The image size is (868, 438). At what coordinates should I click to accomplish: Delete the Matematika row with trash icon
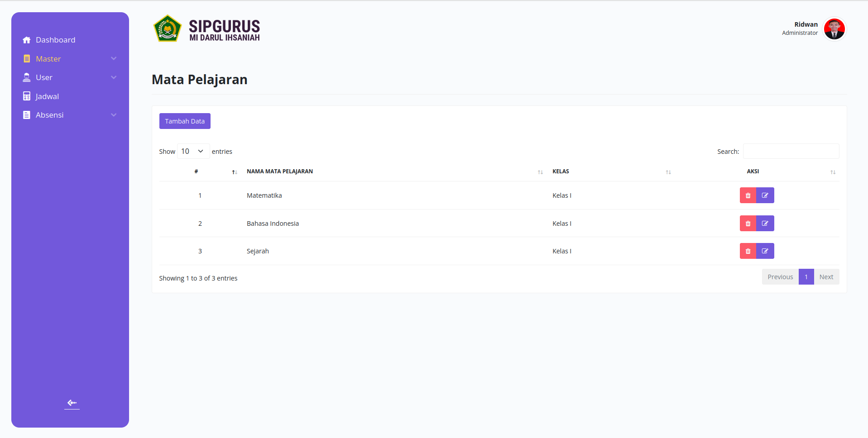click(748, 195)
